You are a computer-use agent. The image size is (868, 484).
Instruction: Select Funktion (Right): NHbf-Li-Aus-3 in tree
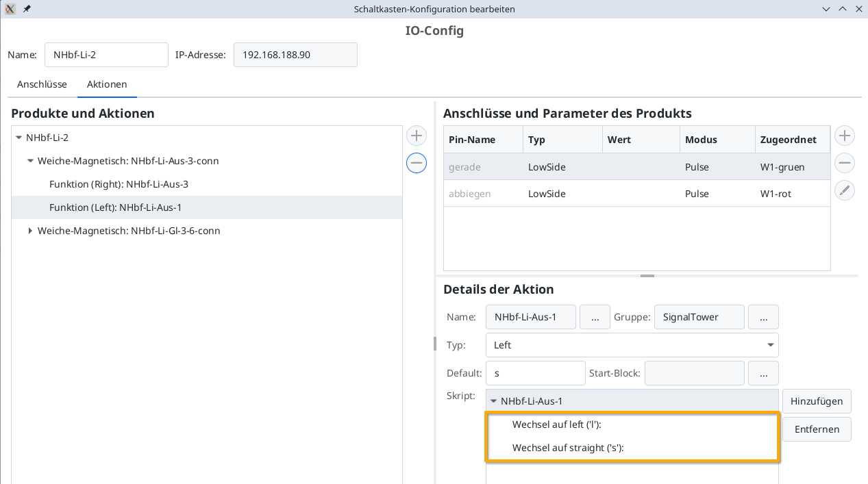pyautogui.click(x=119, y=184)
